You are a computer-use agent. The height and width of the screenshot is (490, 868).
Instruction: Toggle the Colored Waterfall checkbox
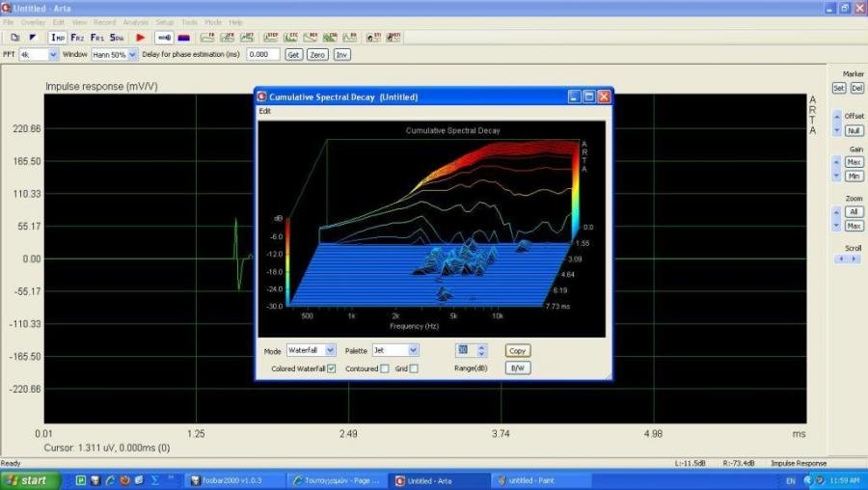pyautogui.click(x=331, y=368)
